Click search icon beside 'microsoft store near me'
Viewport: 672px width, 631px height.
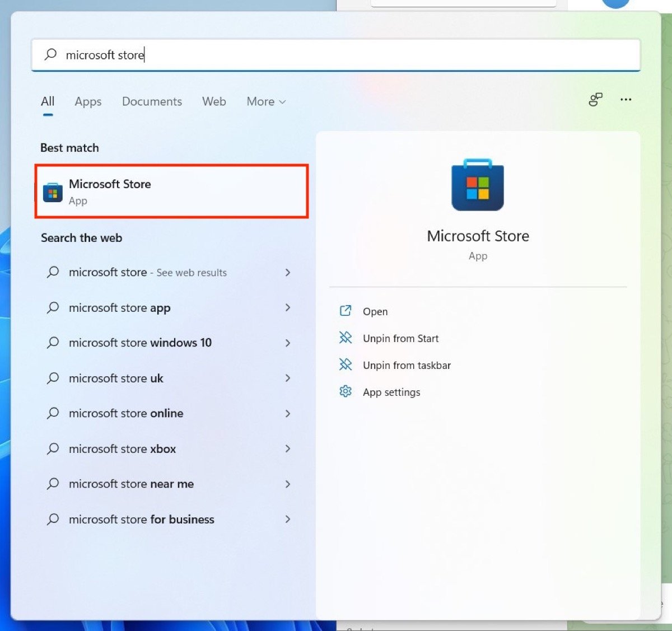(53, 483)
